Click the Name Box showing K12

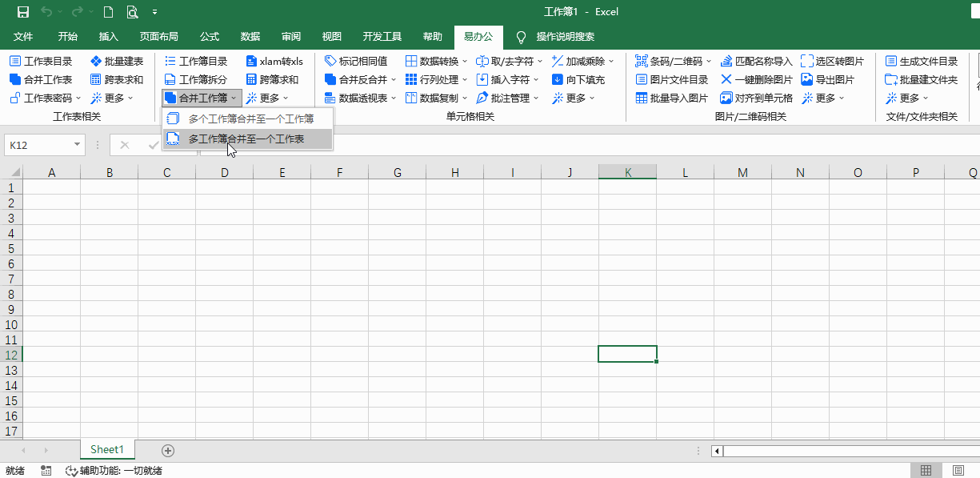click(x=38, y=145)
